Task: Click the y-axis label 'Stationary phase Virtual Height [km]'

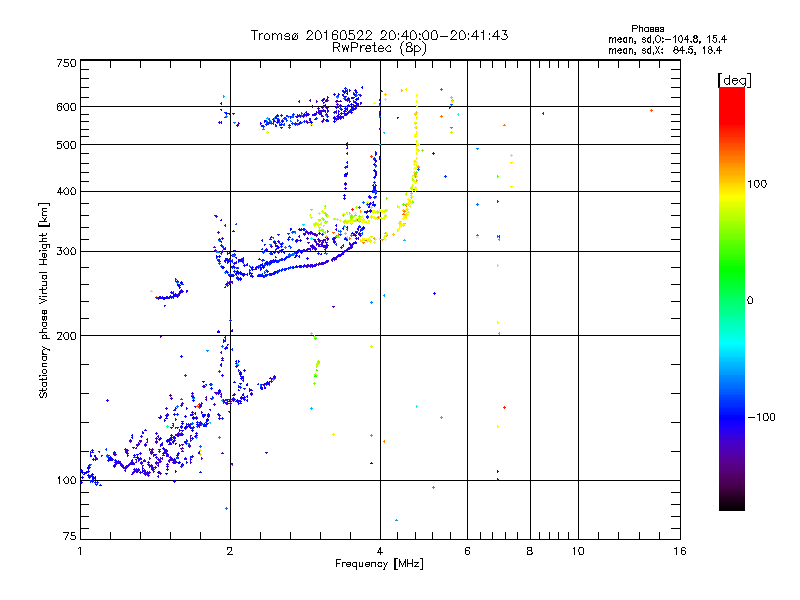Action: (43, 301)
